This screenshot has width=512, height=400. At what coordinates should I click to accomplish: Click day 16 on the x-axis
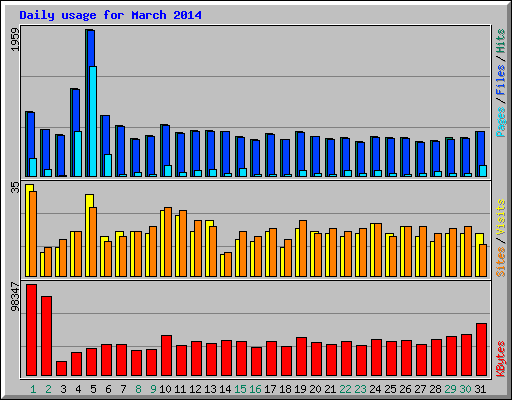point(255,389)
